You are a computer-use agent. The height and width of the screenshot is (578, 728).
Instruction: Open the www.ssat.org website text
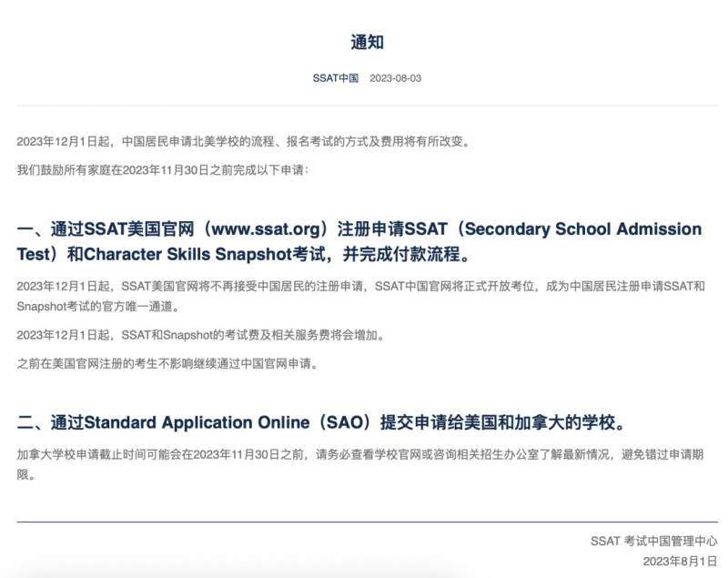click(266, 228)
